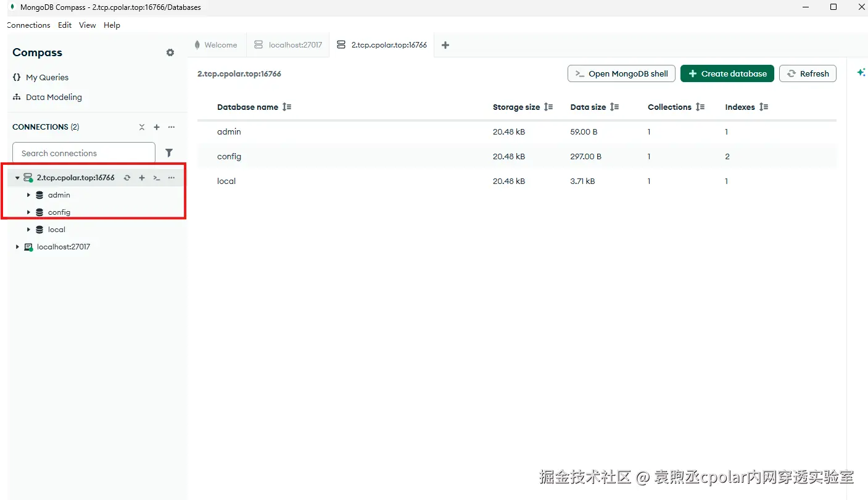Expand the config database in the sidebar
Viewport: 868px width, 500px height.
coord(28,212)
